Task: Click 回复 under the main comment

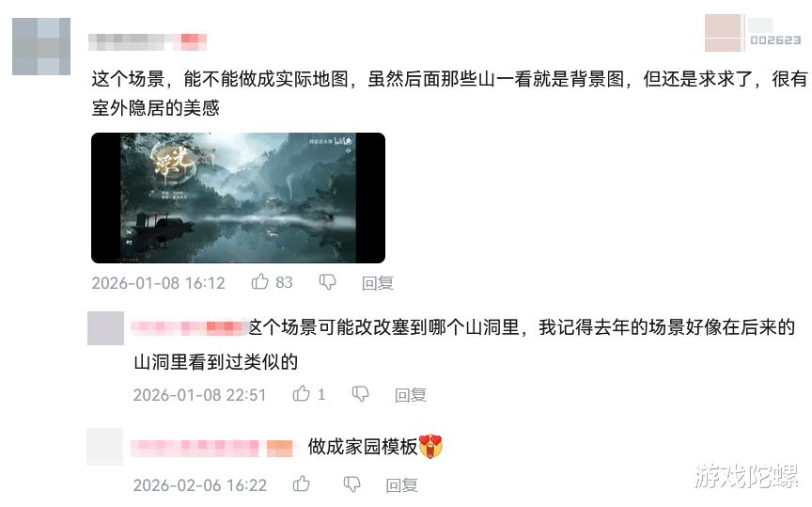Action: 378,283
